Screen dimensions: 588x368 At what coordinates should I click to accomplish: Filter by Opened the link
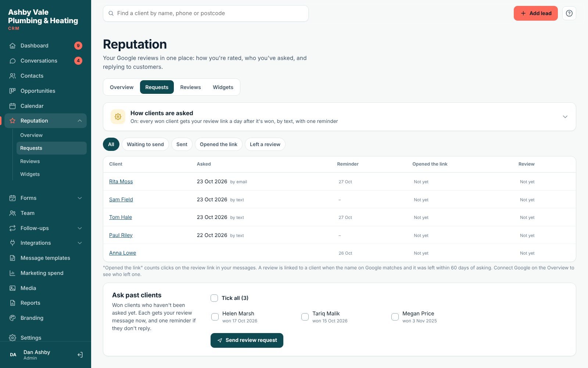click(219, 144)
